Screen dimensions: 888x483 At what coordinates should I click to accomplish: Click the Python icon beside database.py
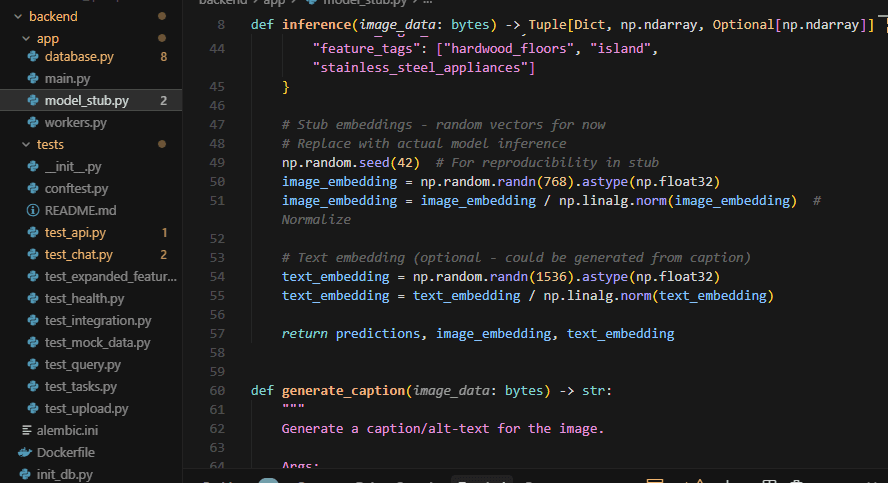pyautogui.click(x=33, y=57)
